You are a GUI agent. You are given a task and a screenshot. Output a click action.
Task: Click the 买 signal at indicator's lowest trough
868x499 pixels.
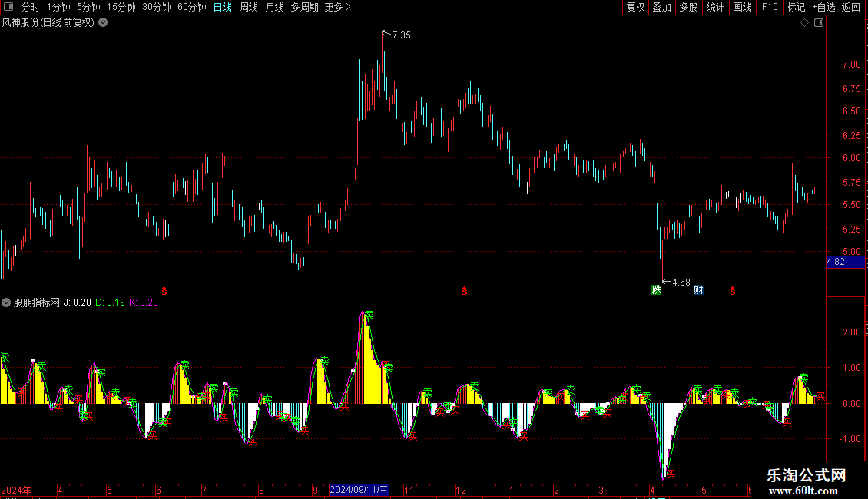tap(671, 474)
